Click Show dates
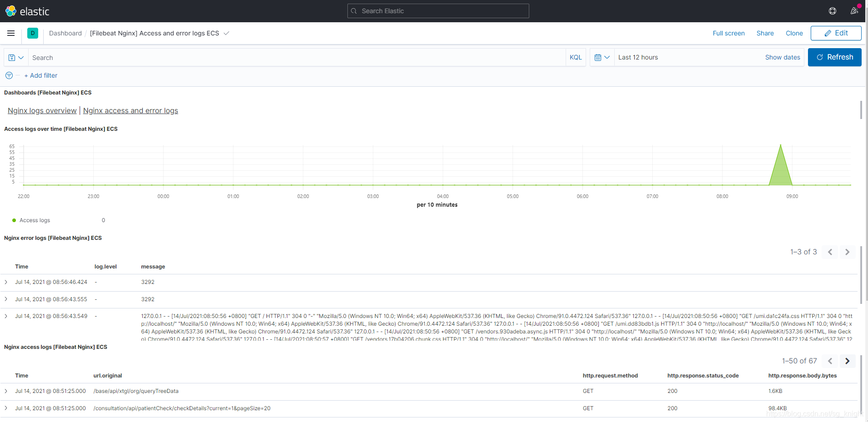868x422 pixels. (x=783, y=57)
